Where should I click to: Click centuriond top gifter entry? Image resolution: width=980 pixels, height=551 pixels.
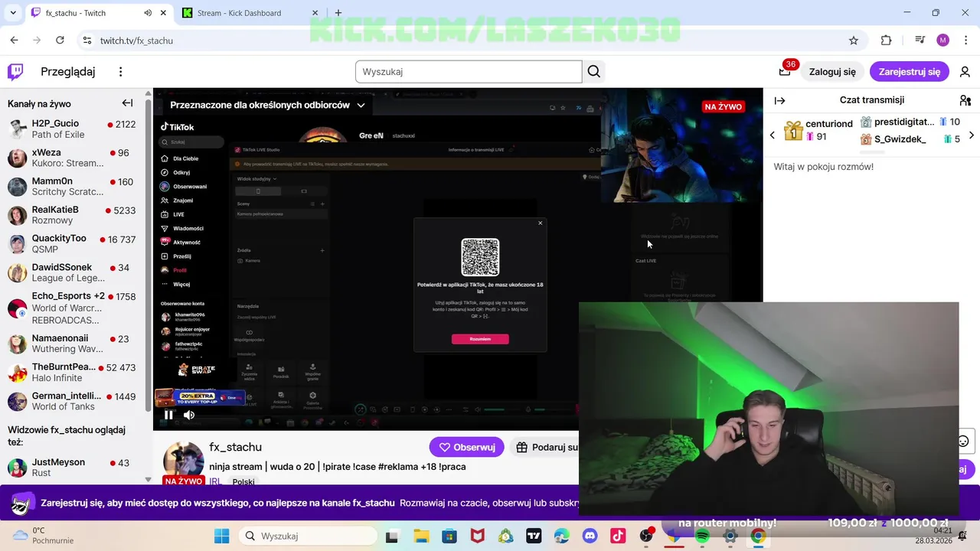(x=818, y=130)
